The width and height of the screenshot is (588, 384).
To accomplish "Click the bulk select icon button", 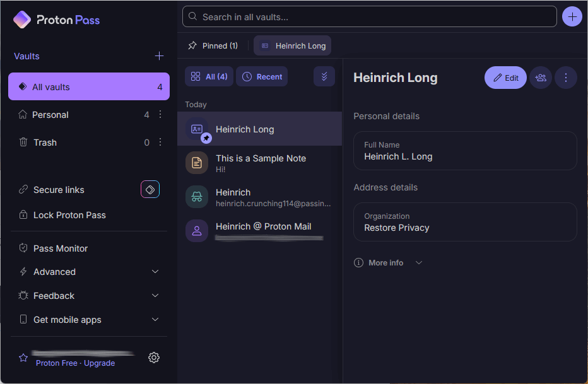I will 324,76.
